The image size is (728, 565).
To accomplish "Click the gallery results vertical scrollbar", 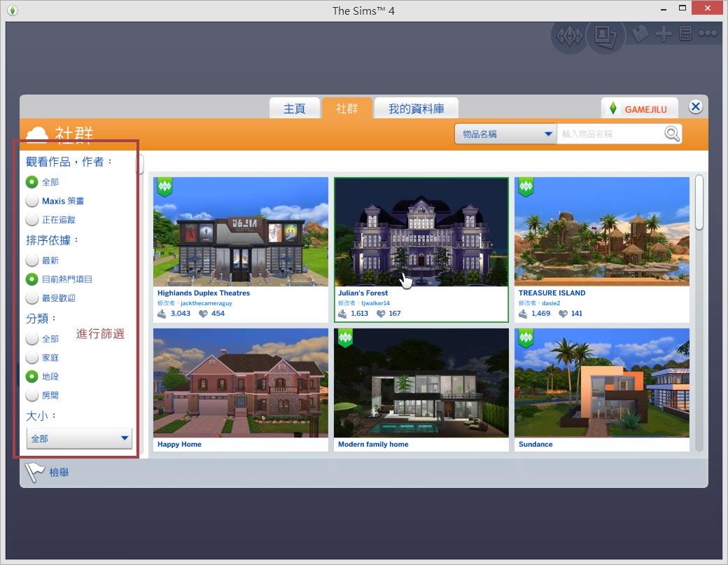I will click(x=699, y=202).
